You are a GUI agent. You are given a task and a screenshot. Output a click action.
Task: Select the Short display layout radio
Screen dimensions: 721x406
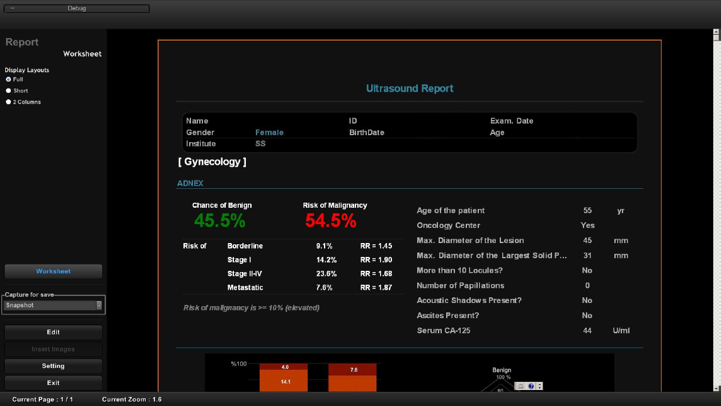tap(8, 91)
